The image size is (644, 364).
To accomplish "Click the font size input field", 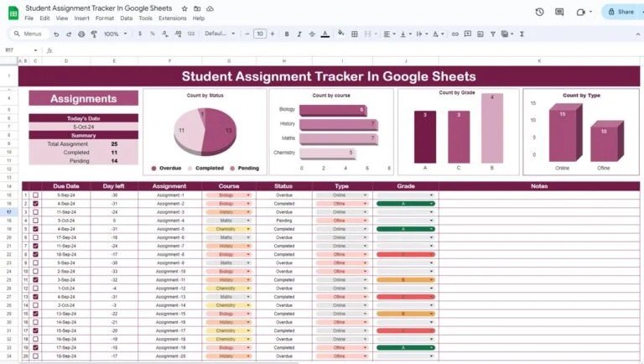I will (x=260, y=34).
